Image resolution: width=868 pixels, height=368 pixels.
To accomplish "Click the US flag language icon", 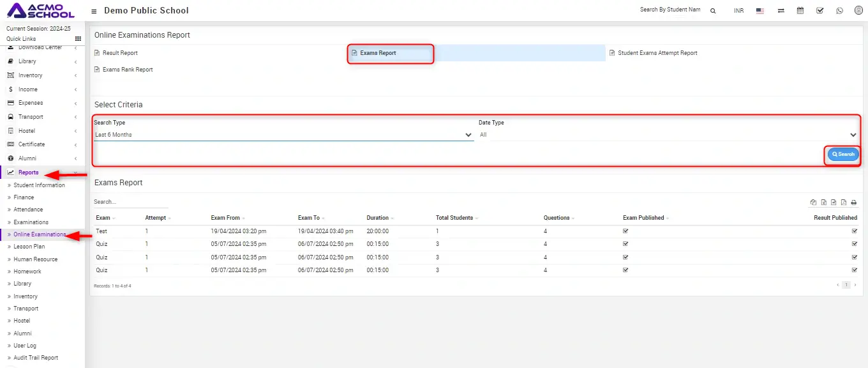I will (760, 11).
